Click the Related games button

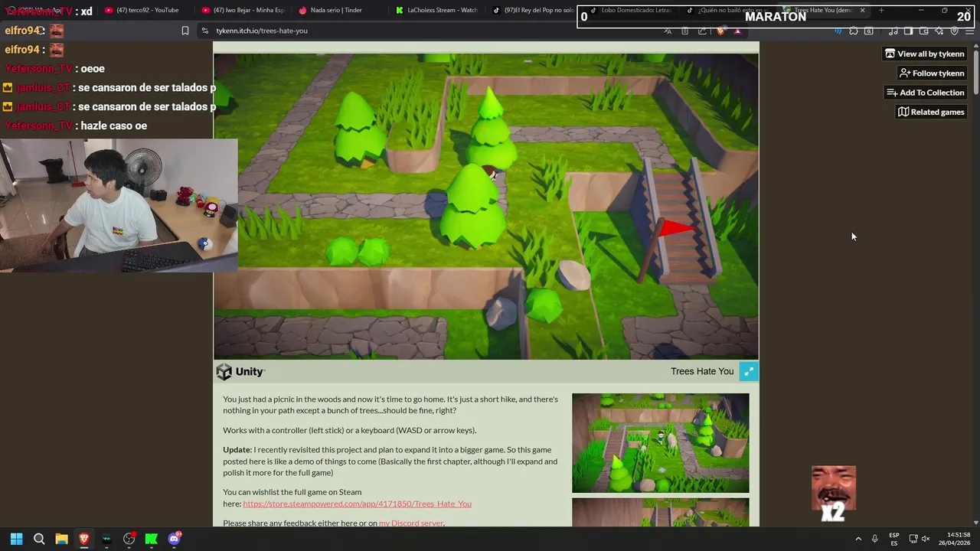pyautogui.click(x=931, y=112)
